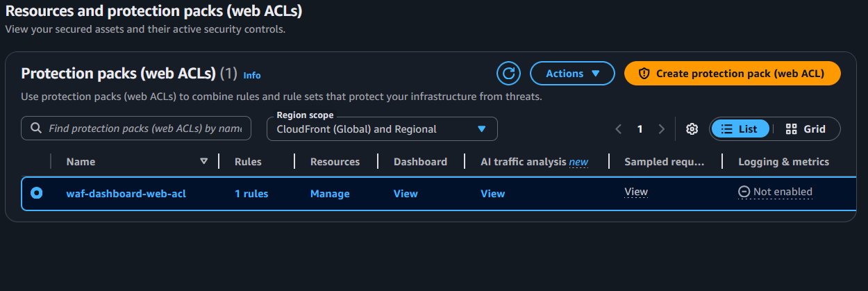Switch to Grid view
Screen dimensions: 868x291
[806, 129]
